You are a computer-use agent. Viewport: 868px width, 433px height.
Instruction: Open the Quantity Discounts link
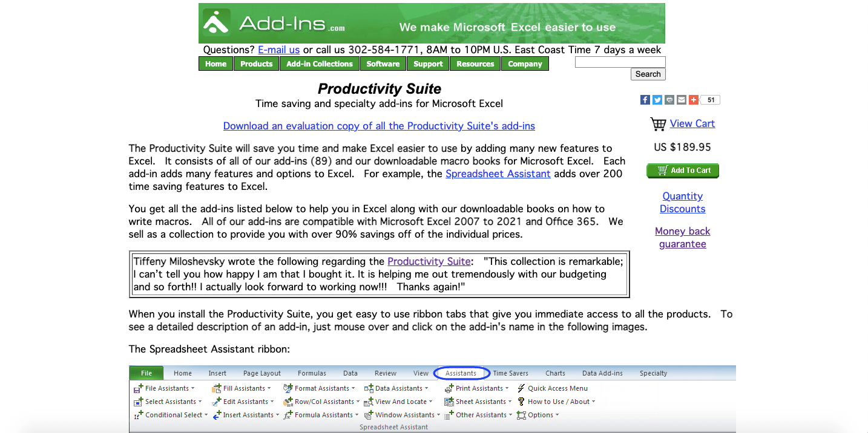click(683, 203)
